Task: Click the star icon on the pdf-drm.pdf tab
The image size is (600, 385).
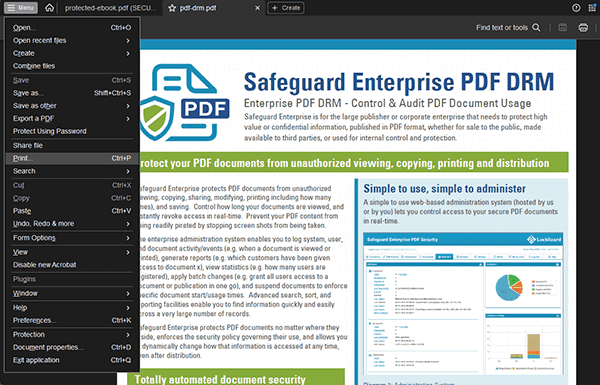Action: pos(172,8)
